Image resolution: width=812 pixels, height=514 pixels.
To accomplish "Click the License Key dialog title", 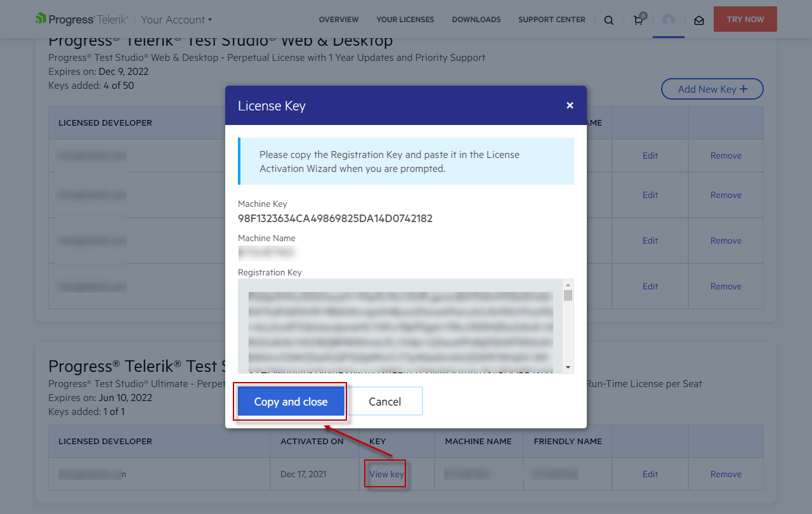I will tap(272, 106).
